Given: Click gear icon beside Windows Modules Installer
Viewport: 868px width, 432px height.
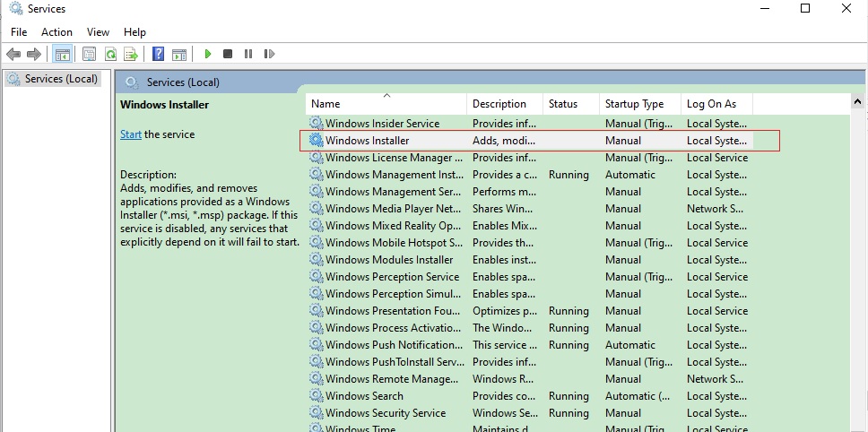Looking at the screenshot, I should point(317,259).
